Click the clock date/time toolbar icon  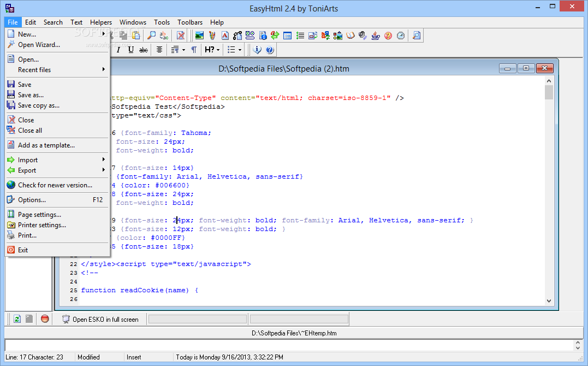[401, 36]
